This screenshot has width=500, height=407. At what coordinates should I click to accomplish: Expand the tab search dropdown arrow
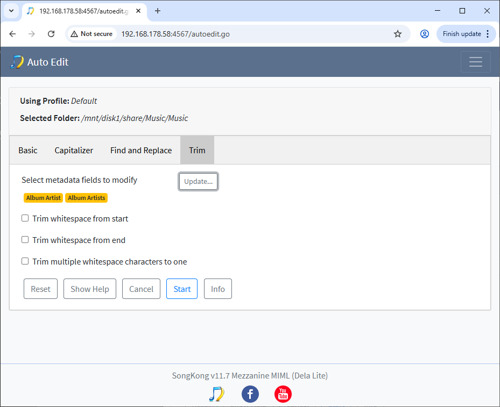click(11, 11)
